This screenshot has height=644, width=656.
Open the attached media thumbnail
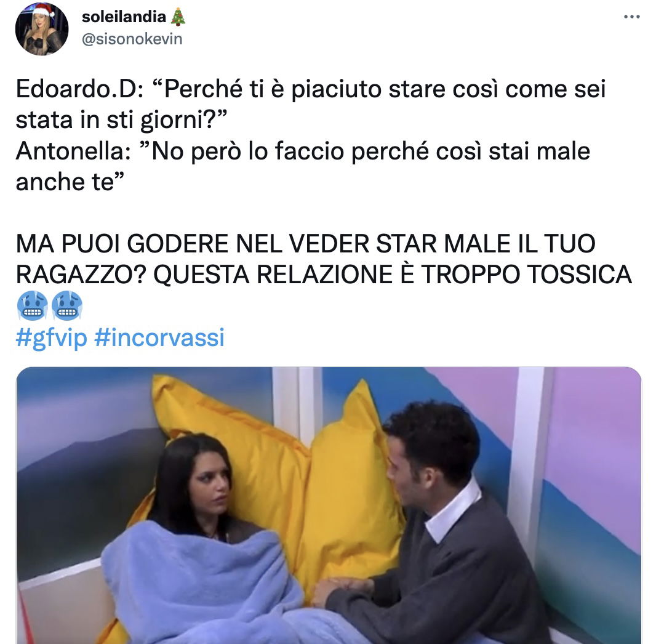(x=329, y=505)
